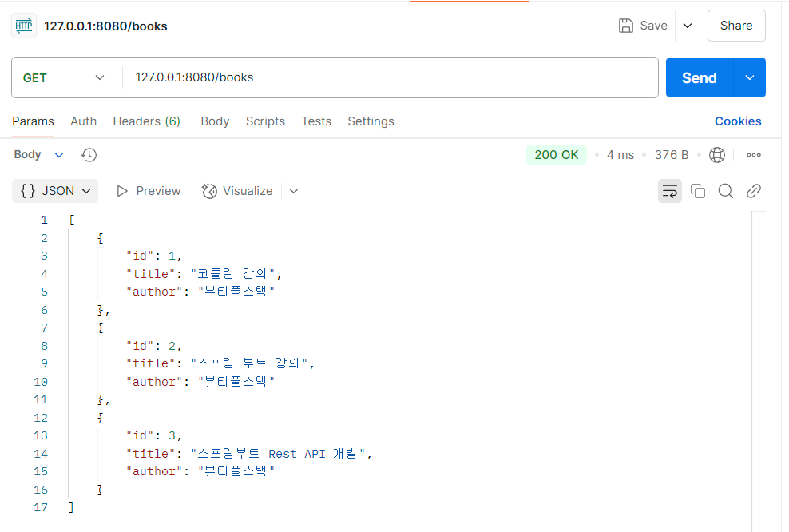Select the Auth tab
The height and width of the screenshot is (532, 789).
point(83,121)
